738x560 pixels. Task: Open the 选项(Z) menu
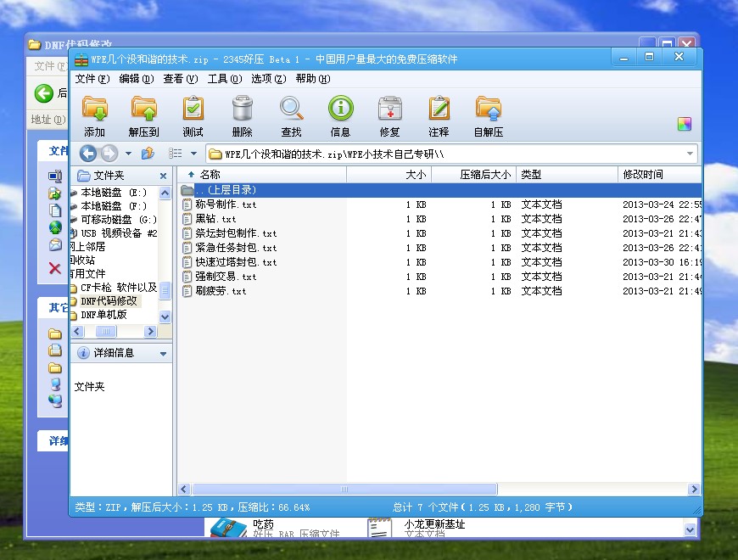tap(269, 79)
